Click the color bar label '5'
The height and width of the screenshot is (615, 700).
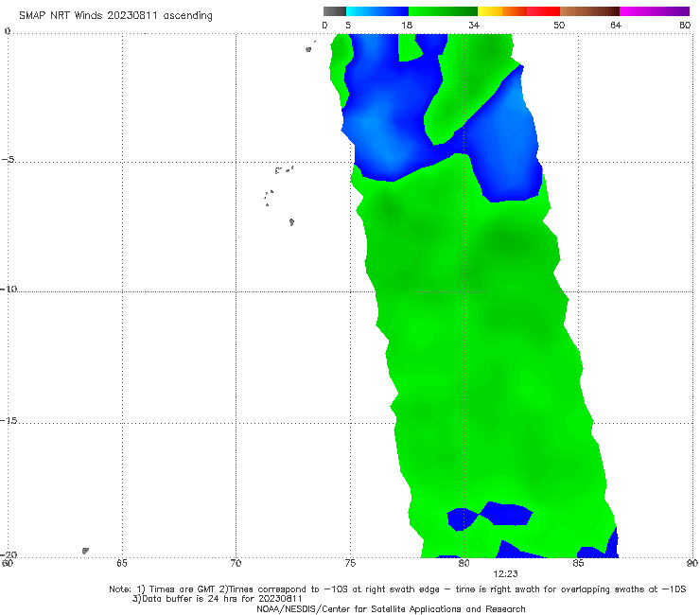[x=348, y=25]
